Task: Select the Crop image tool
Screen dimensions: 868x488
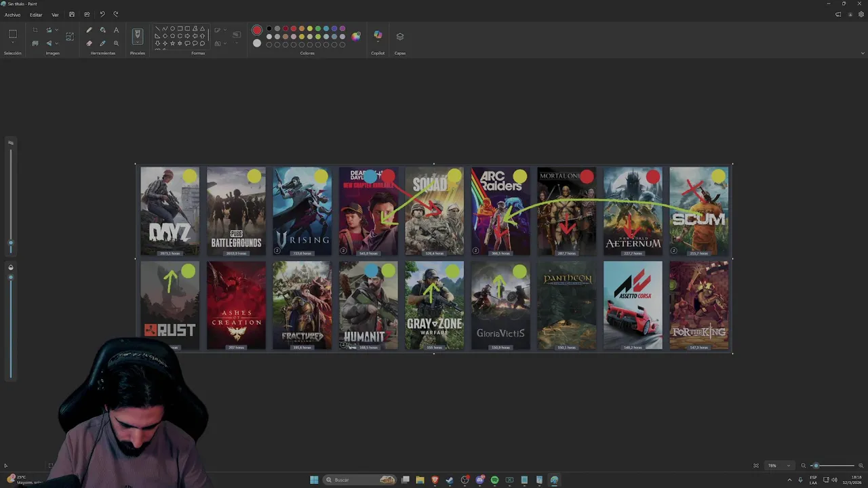Action: click(x=35, y=30)
